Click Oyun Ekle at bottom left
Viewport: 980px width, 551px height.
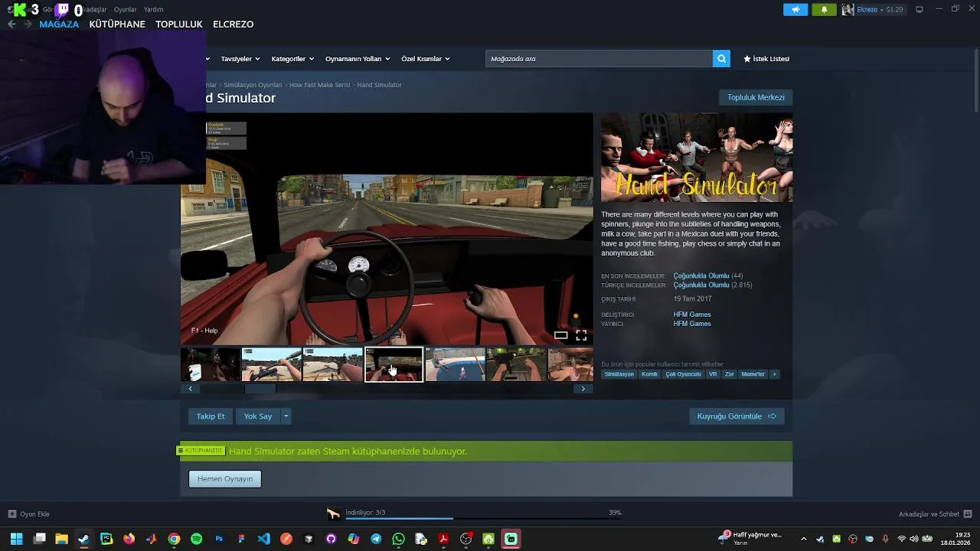(29, 514)
